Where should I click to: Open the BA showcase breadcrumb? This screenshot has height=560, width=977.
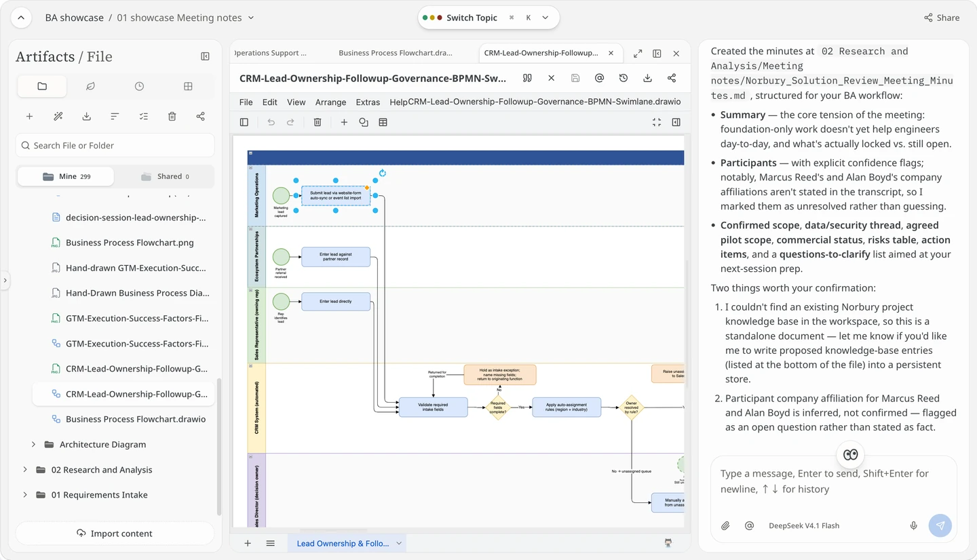74,18
